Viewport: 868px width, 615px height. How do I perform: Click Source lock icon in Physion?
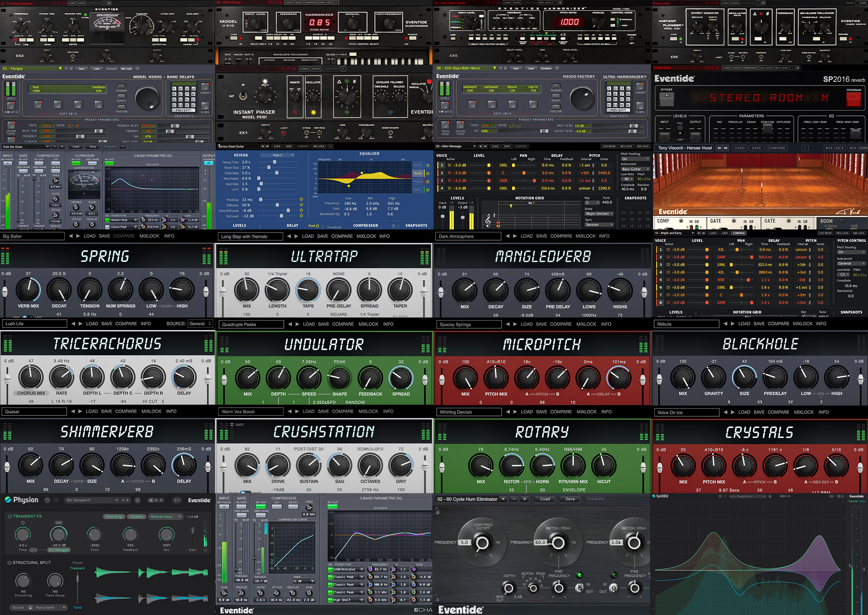[x=30, y=608]
